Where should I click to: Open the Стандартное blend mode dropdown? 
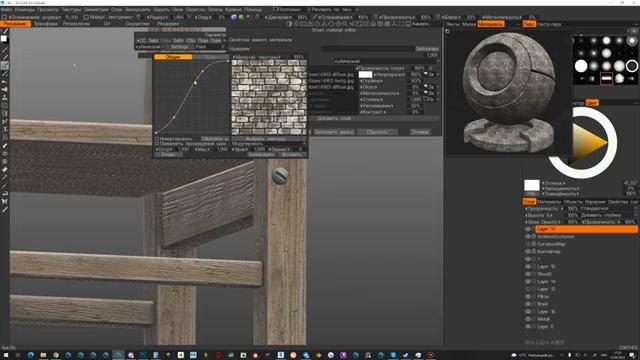[608, 209]
